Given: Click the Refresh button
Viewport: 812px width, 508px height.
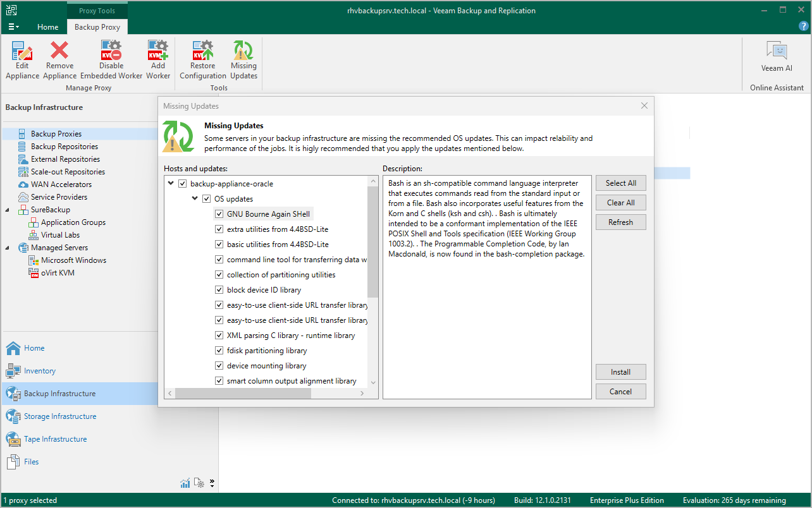Looking at the screenshot, I should click(621, 222).
